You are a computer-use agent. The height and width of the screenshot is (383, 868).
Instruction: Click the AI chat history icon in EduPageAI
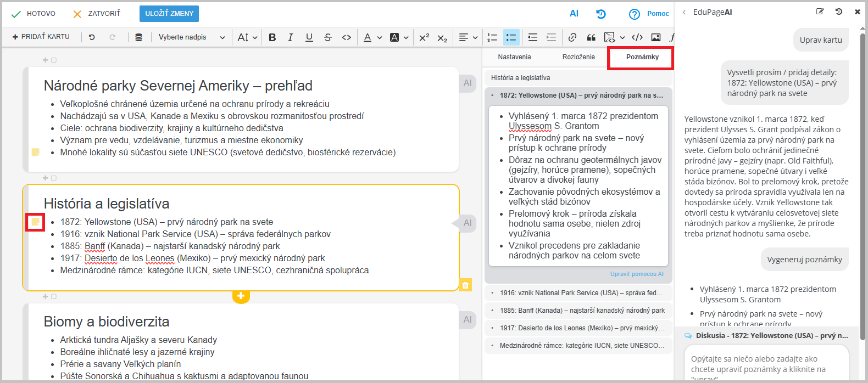838,12
